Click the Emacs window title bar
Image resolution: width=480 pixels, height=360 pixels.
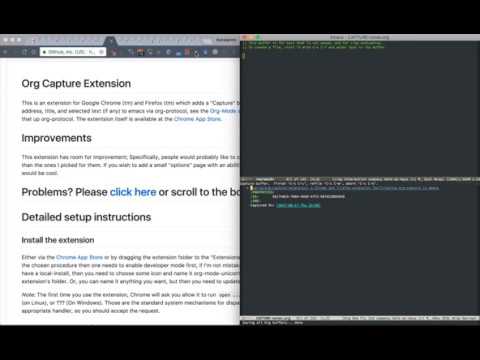click(x=360, y=37)
